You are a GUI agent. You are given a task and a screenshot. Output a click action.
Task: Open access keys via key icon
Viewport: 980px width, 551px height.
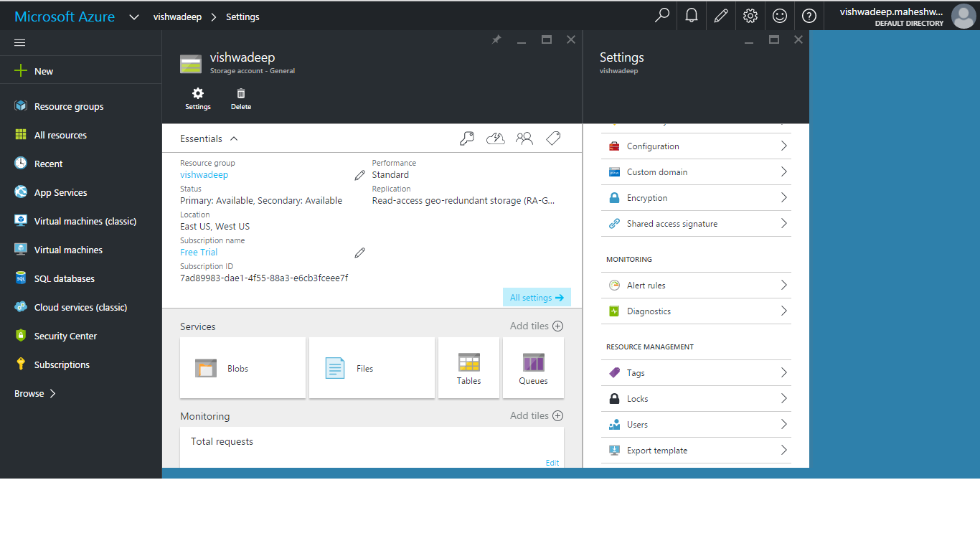pos(467,138)
